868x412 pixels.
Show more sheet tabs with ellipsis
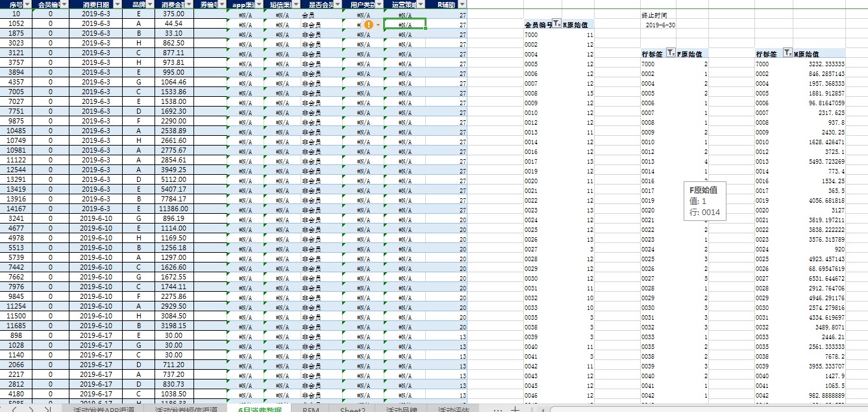pos(497,409)
